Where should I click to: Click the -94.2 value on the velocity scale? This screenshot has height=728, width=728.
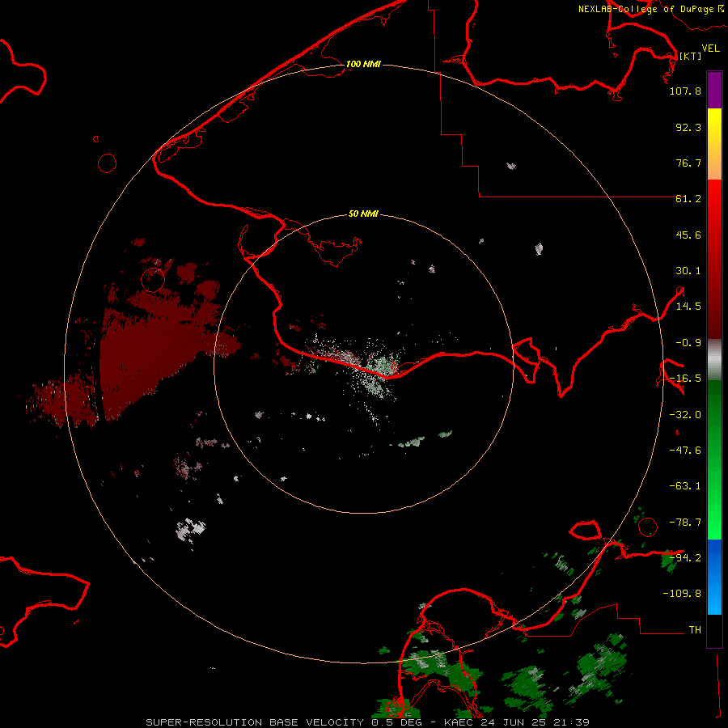[685, 557]
